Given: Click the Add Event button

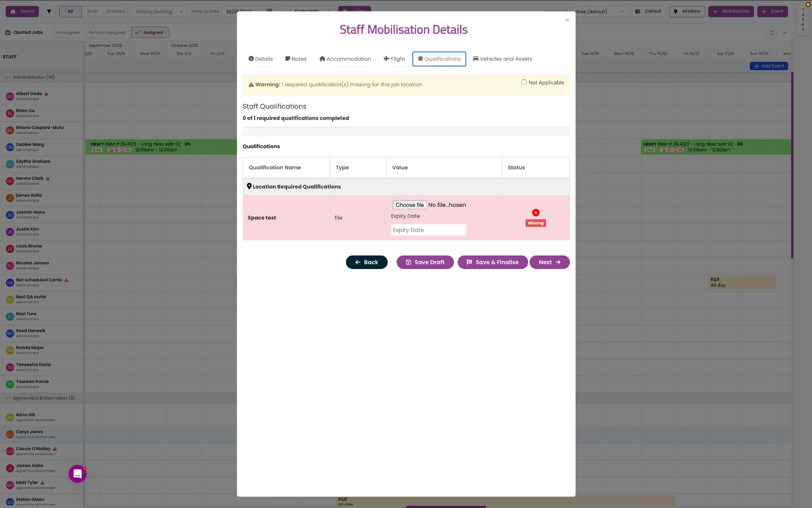Looking at the screenshot, I should [768, 66].
